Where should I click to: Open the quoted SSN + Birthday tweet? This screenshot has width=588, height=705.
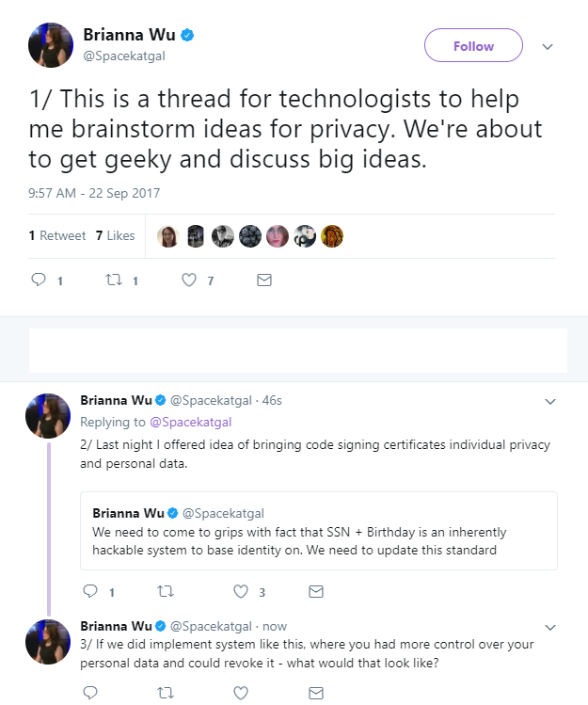(x=319, y=531)
